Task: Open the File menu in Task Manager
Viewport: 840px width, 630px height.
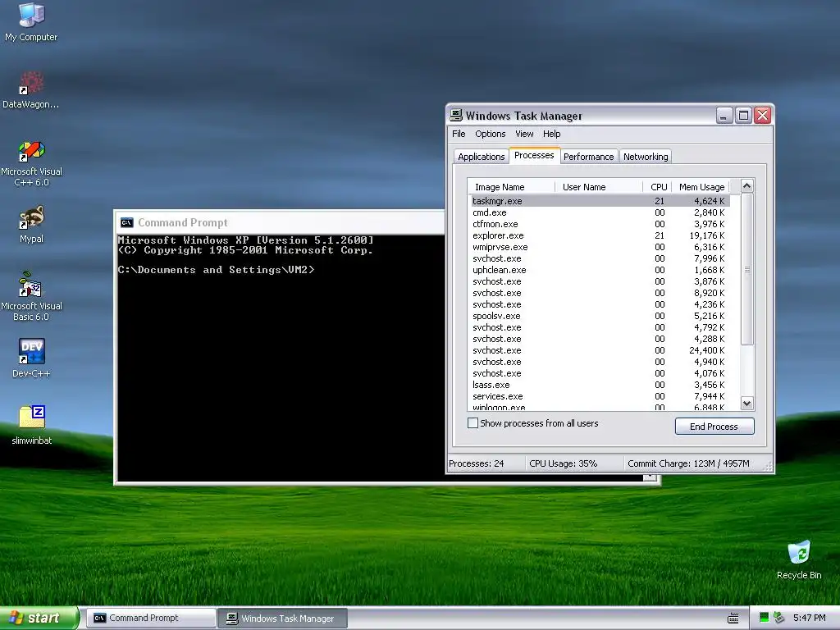Action: pyautogui.click(x=459, y=134)
